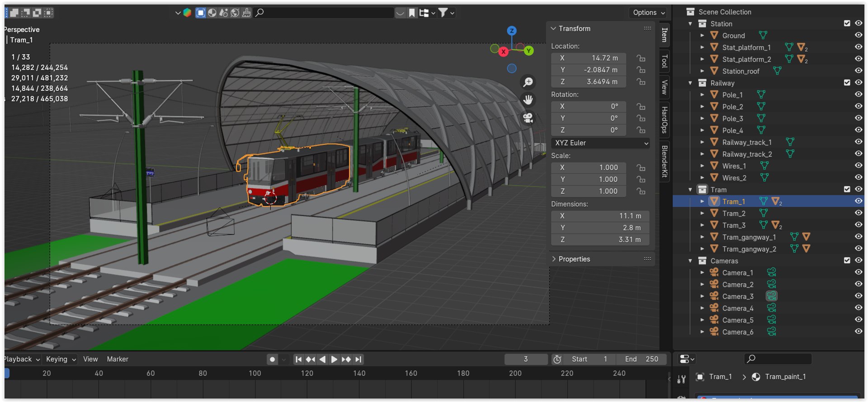Hide Tram_1 with its eye icon
Screen dimensions: 868x402
(x=859, y=201)
